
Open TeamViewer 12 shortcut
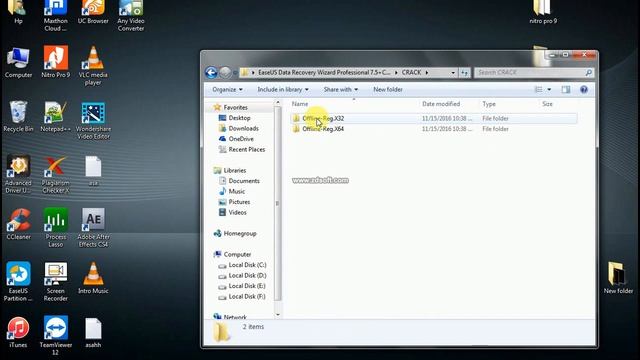coord(56,336)
